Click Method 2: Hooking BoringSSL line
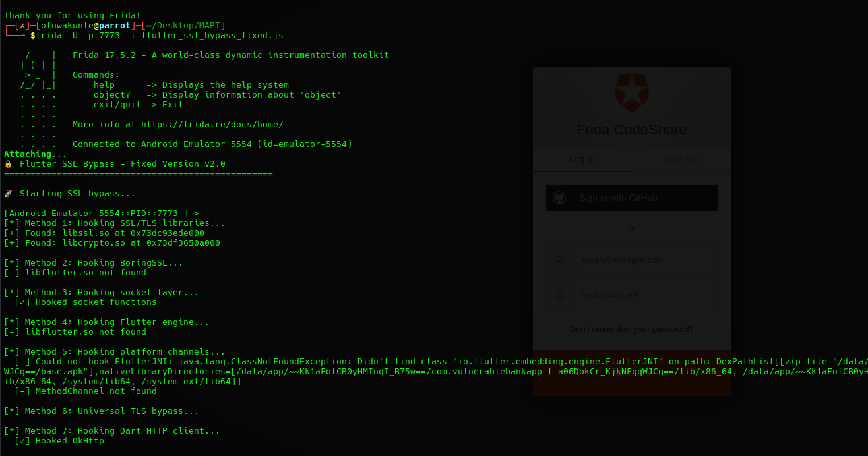Screen dimensions: 868x456 [94, 263]
